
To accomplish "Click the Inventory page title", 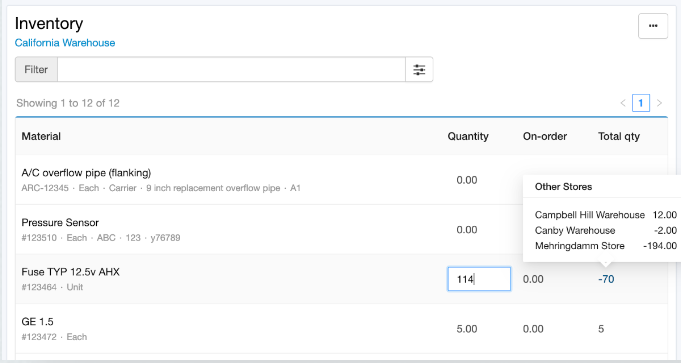I will 49,23.
